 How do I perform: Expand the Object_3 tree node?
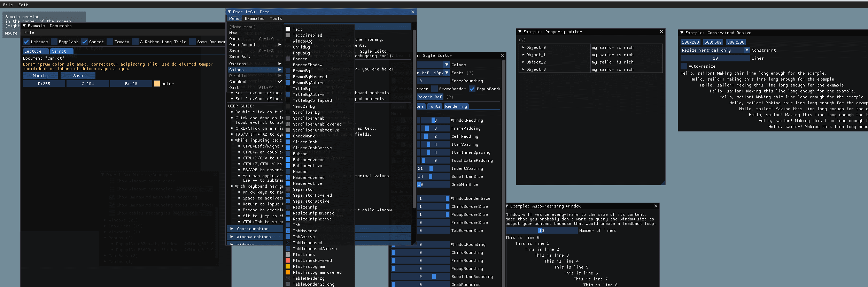(523, 69)
